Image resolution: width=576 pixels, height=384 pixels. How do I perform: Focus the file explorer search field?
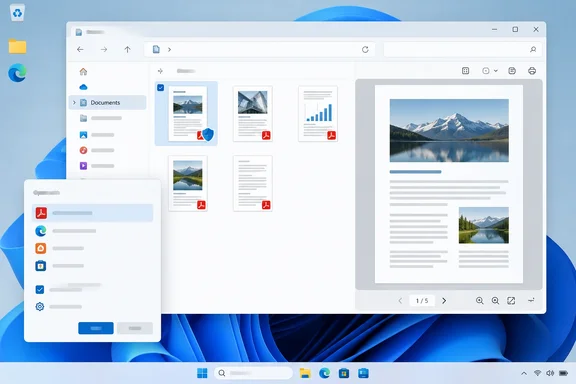(x=462, y=49)
